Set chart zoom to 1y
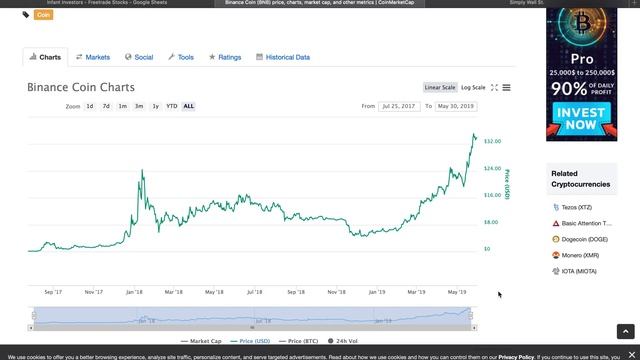The height and width of the screenshot is (360, 640). 156,106
